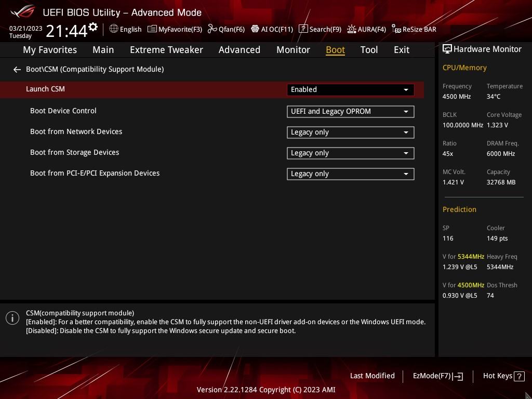
Task: Open Boot from PCI-E/PCI Expansion Devices dropdown
Action: pyautogui.click(x=351, y=174)
